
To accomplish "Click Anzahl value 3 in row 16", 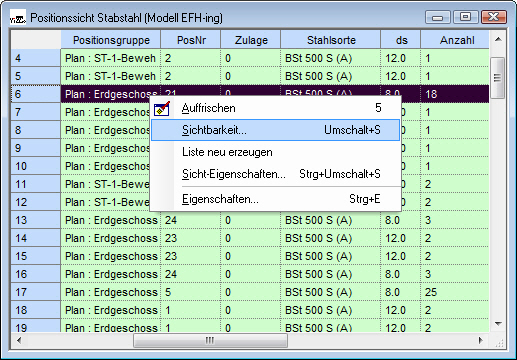I will pyautogui.click(x=455, y=274).
